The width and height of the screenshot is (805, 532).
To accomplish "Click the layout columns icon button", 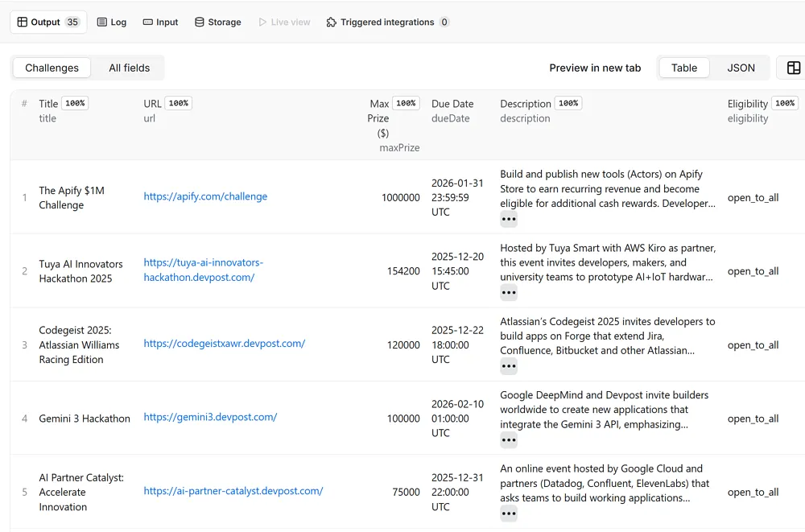I will pyautogui.click(x=793, y=68).
